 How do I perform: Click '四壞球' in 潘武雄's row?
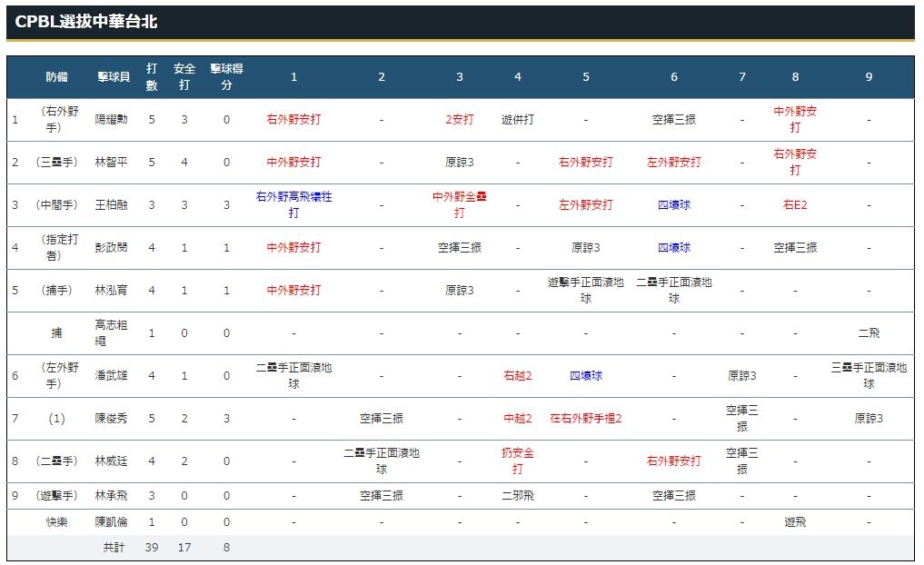[x=586, y=375]
